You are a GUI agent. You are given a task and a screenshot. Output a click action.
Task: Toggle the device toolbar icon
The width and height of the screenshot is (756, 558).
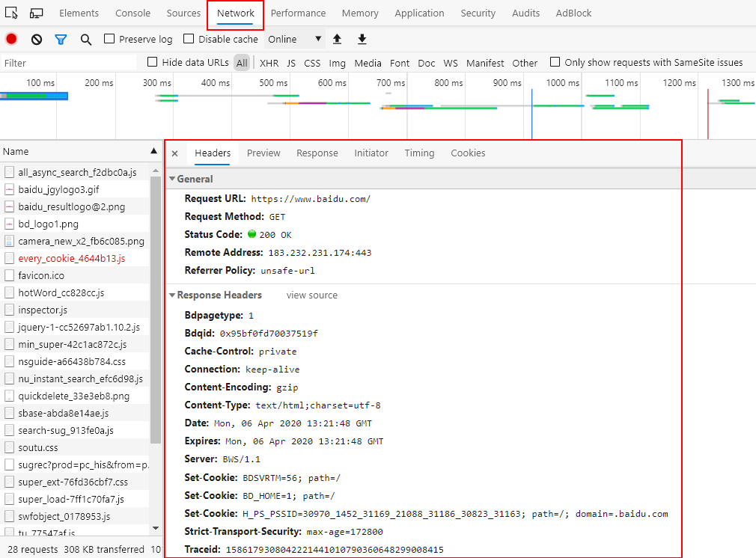(x=36, y=13)
